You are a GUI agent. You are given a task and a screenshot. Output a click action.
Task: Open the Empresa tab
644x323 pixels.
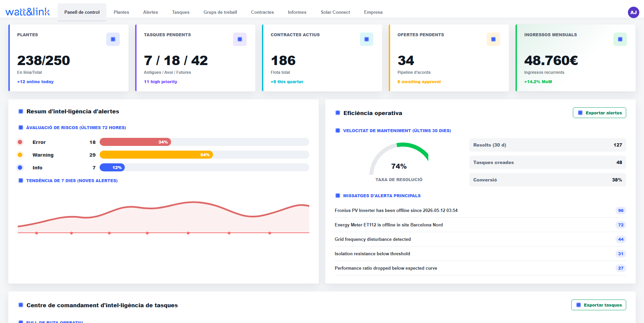373,12
